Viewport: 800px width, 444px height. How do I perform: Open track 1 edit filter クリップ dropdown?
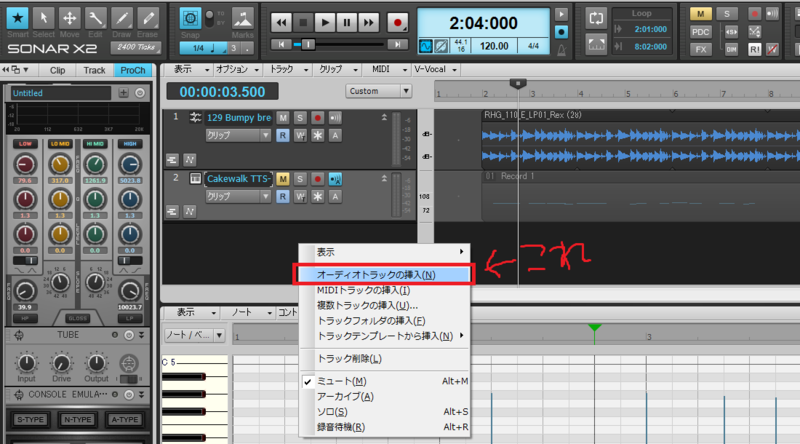(x=238, y=135)
